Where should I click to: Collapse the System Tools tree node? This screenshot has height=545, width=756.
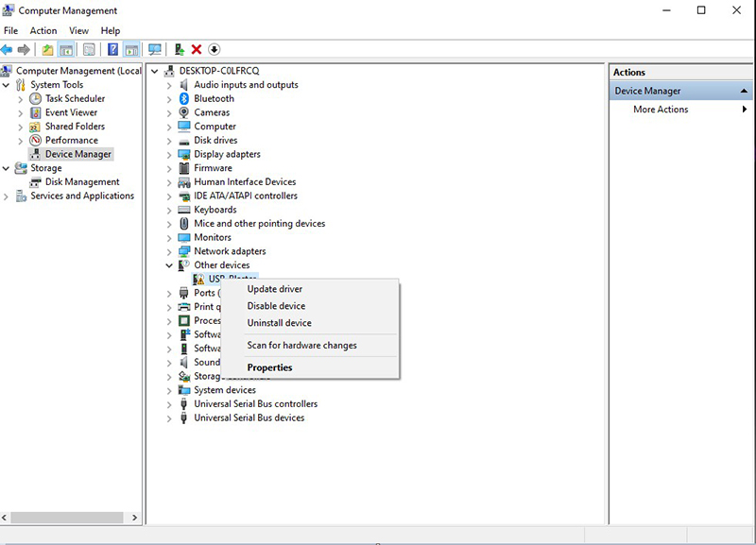coord(7,85)
